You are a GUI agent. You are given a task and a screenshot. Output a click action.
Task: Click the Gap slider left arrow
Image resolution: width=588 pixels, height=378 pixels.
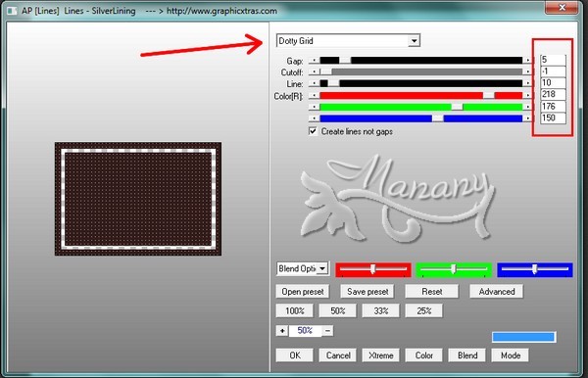coord(315,61)
